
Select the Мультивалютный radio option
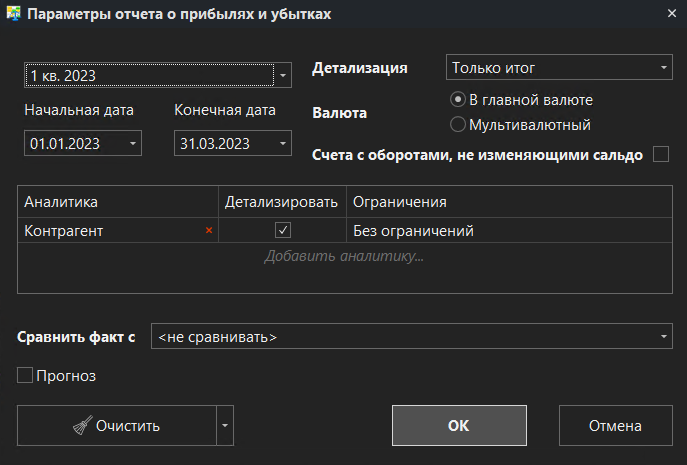coord(458,125)
